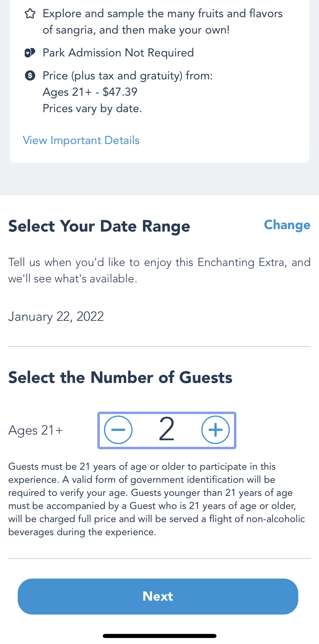Tap the Ages 21+ - $47.39 price line
Screen dimensions: 319x644
[90, 92]
